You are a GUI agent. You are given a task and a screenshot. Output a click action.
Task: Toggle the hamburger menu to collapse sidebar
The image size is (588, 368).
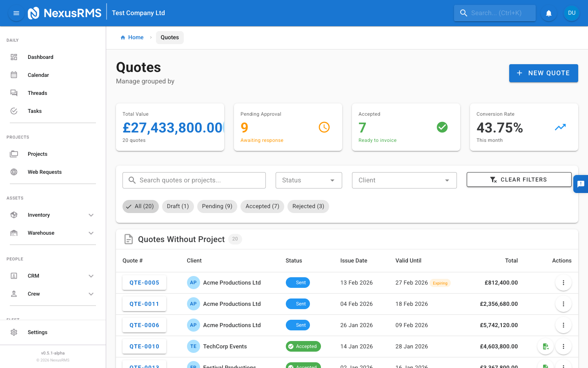tap(16, 13)
